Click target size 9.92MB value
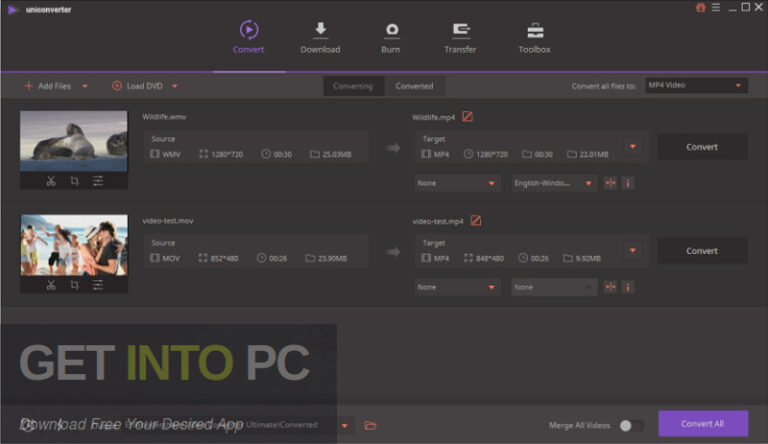 pyautogui.click(x=588, y=258)
